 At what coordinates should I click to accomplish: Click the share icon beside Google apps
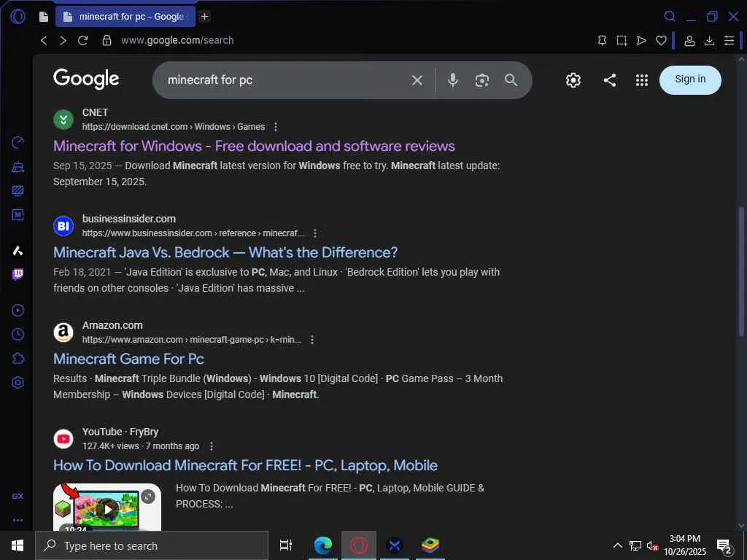610,80
